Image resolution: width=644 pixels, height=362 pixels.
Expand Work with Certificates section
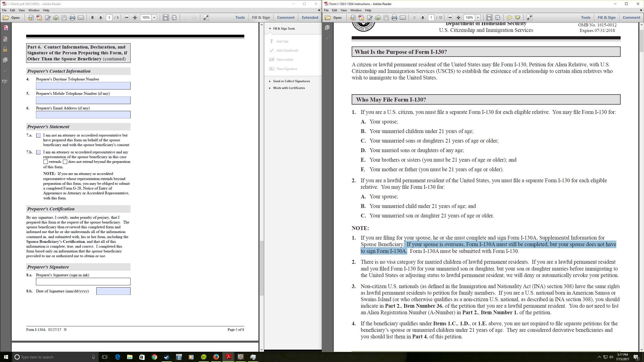point(270,88)
